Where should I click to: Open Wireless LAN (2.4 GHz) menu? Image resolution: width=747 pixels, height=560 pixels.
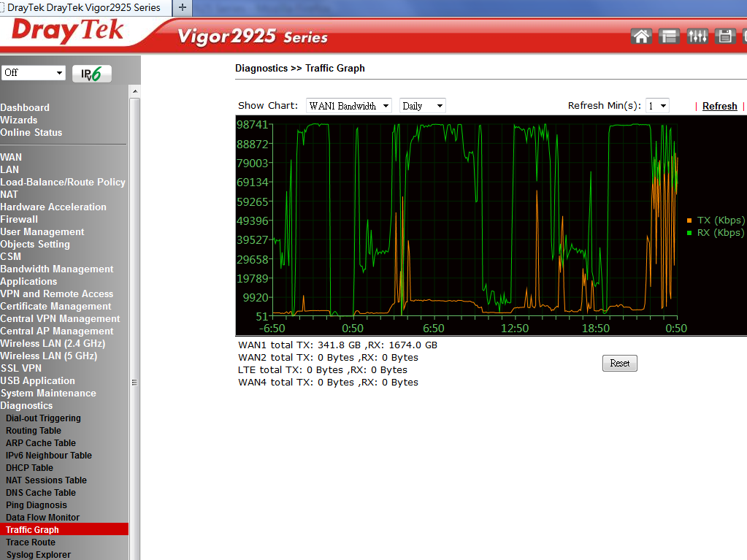pos(53,343)
